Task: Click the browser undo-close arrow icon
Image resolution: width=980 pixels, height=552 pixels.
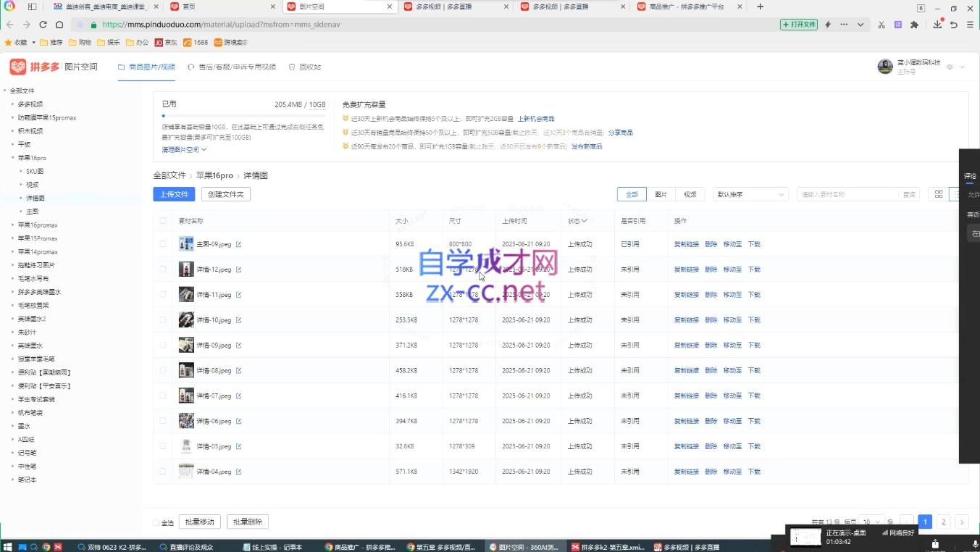Action: coord(954,25)
